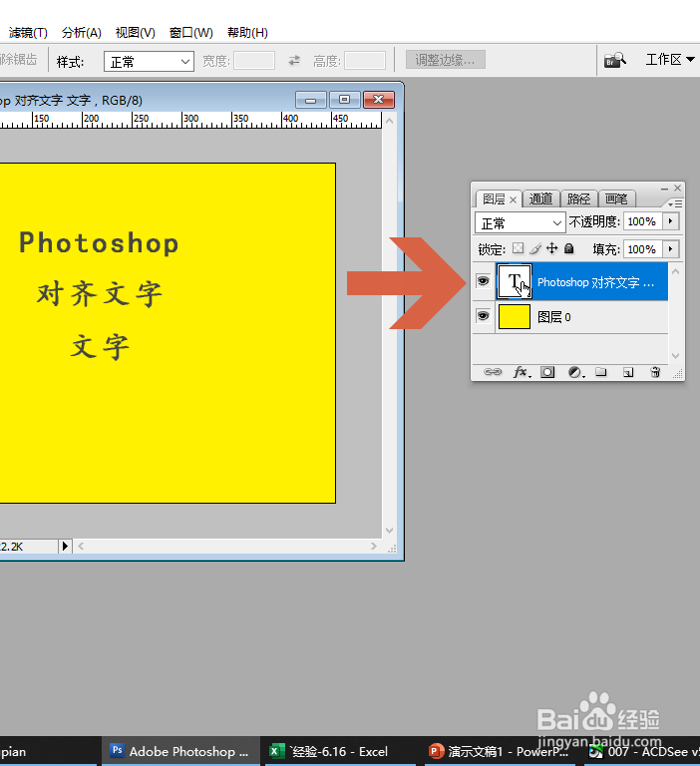700x766 pixels.
Task: Open the 样式 style dropdown
Action: pyautogui.click(x=149, y=62)
